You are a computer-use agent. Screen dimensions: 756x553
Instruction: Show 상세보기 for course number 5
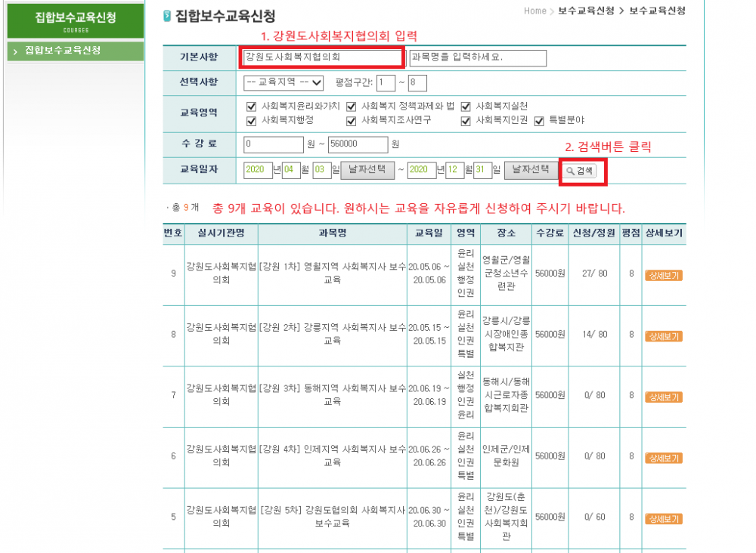coord(664,519)
